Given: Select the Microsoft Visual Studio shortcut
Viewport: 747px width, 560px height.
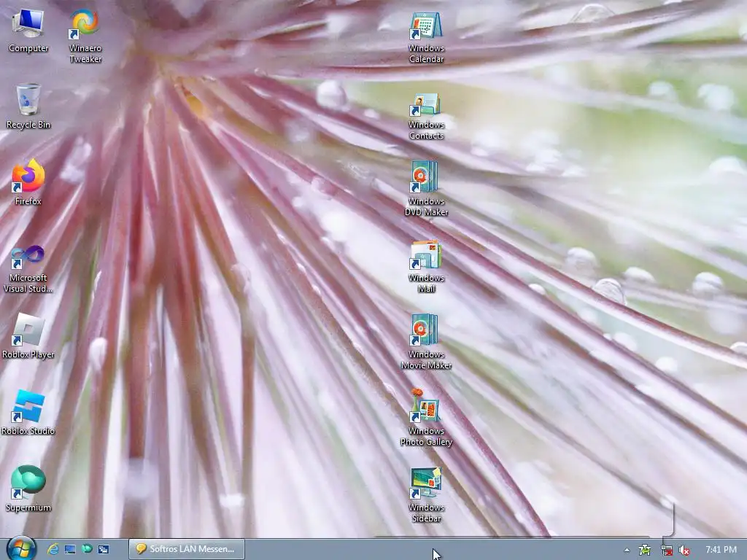Looking at the screenshot, I should point(28,269).
